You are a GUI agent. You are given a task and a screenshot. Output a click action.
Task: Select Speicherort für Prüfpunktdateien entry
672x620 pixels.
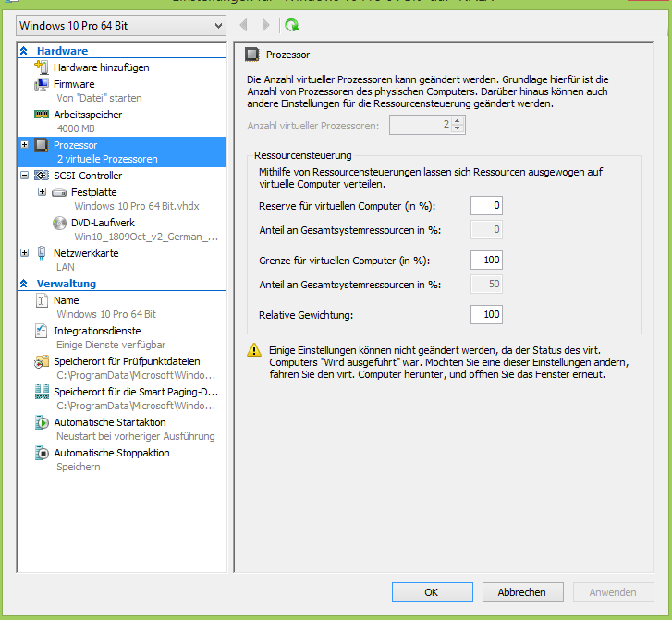(127, 361)
